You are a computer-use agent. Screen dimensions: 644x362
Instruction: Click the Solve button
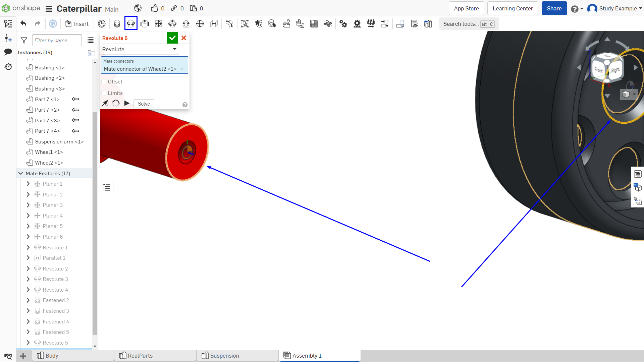pos(144,104)
